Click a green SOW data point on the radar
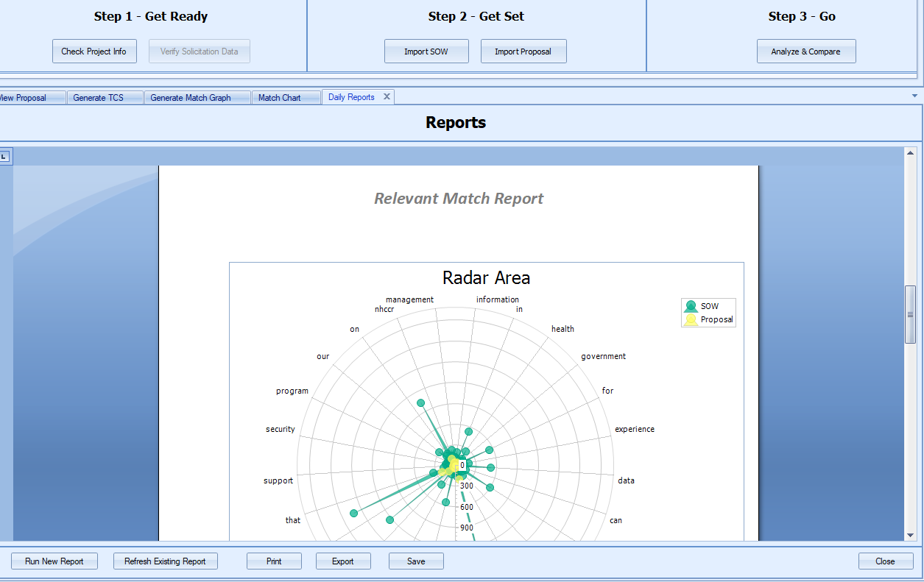 (420, 402)
